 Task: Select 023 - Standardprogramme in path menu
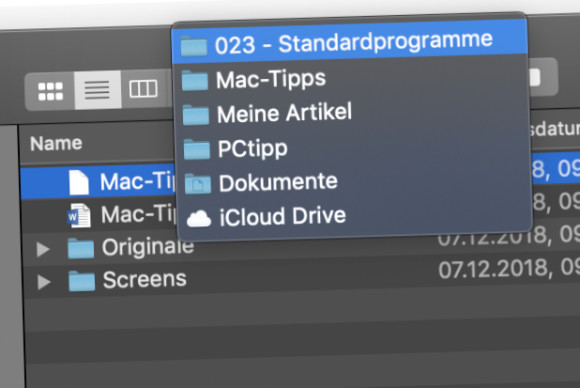[x=350, y=42]
